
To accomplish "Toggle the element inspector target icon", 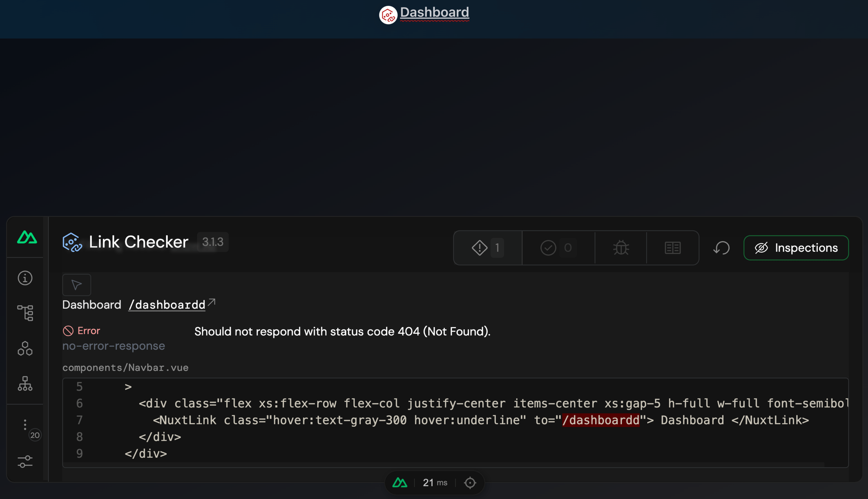I will (470, 483).
